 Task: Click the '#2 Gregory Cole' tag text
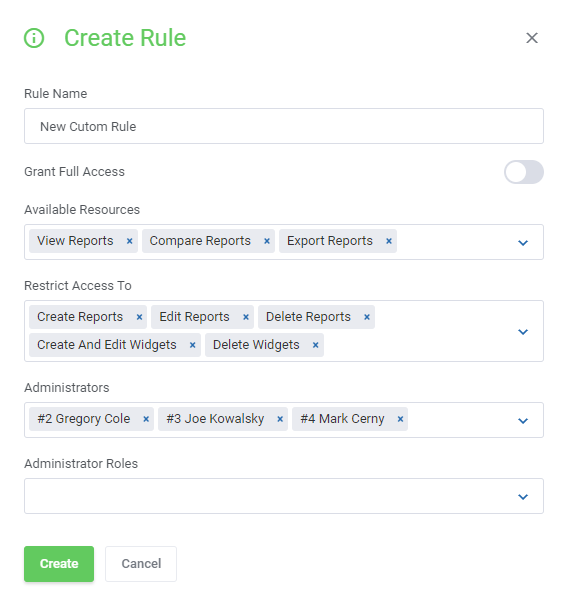click(84, 419)
